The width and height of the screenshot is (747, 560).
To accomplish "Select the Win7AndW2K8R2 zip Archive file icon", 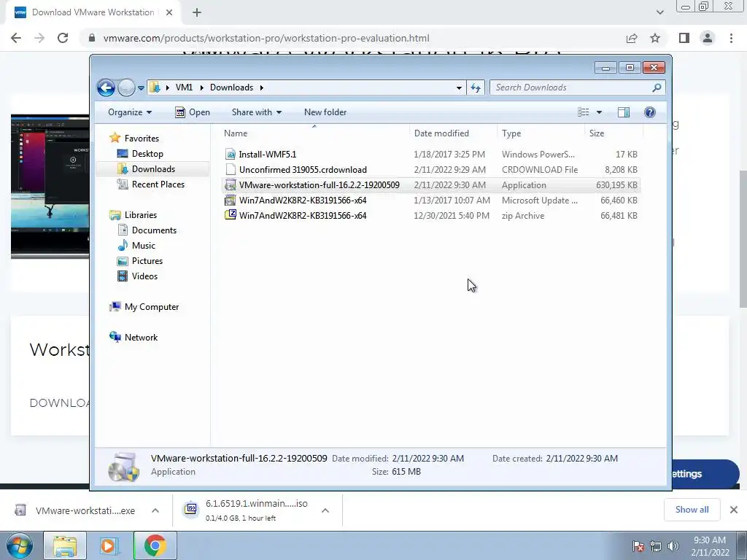I will pyautogui.click(x=231, y=216).
